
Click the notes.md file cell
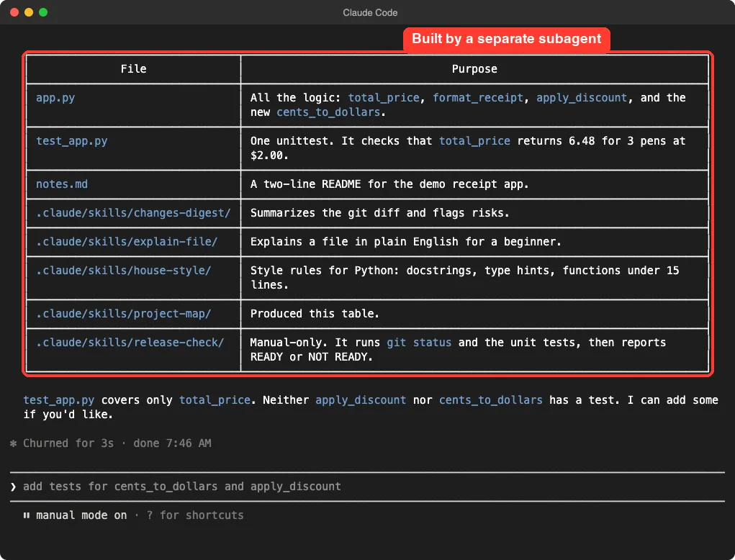coord(133,184)
